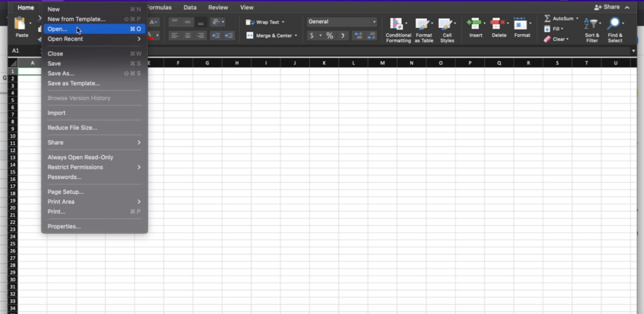Image resolution: width=644 pixels, height=314 pixels.
Task: Open the Sort & Filter tool
Action: tap(591, 25)
